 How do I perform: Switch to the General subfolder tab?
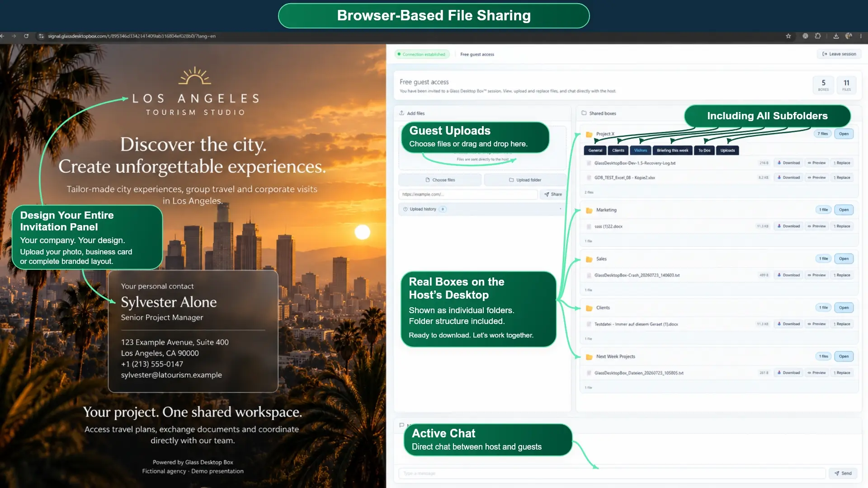tap(595, 150)
